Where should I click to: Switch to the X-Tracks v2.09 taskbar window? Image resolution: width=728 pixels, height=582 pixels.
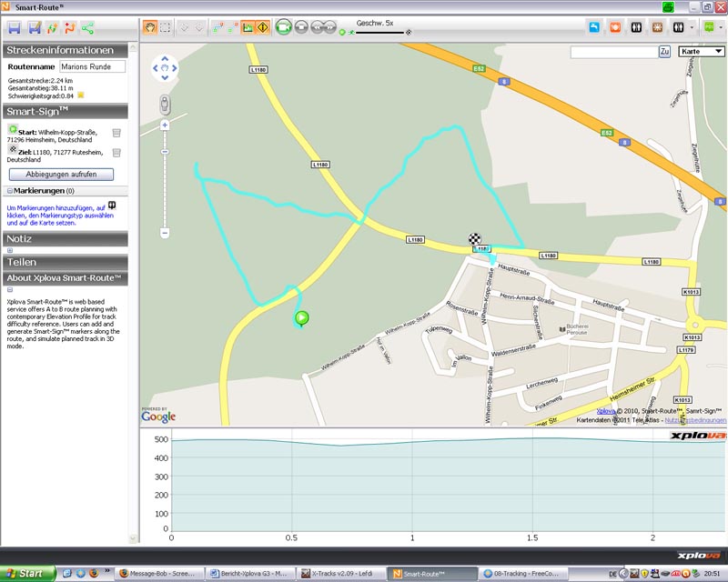342,574
